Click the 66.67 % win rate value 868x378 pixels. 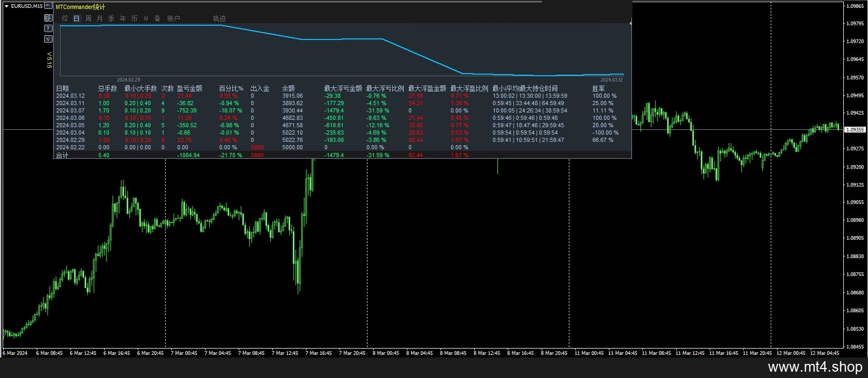pos(603,140)
